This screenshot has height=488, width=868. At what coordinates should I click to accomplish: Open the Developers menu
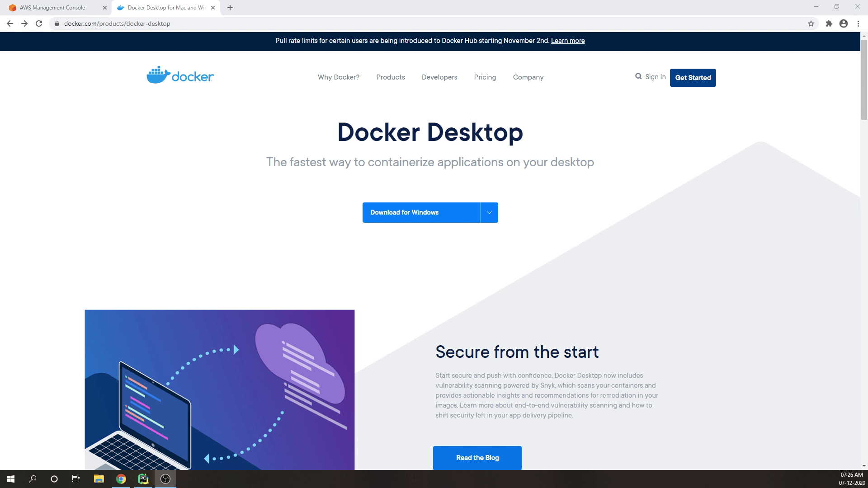439,77
